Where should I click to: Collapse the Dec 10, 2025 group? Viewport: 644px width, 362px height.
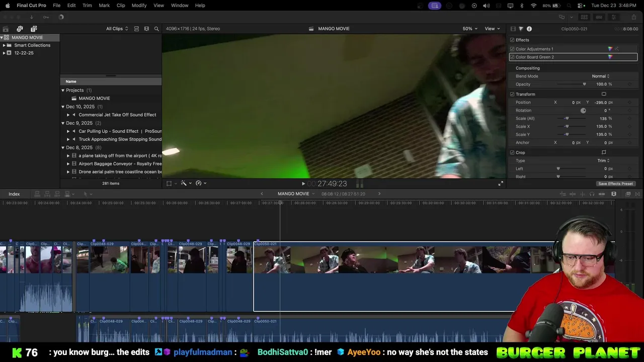tap(63, 107)
